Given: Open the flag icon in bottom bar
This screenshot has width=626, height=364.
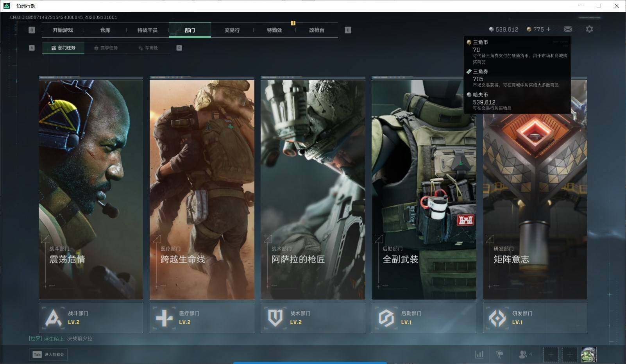Looking at the screenshot, I should (499, 354).
